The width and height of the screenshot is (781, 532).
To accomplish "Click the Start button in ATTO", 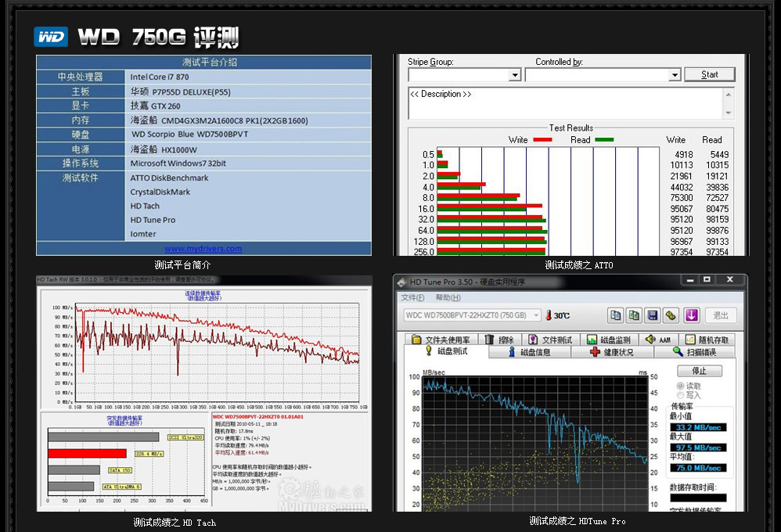I will click(x=709, y=74).
